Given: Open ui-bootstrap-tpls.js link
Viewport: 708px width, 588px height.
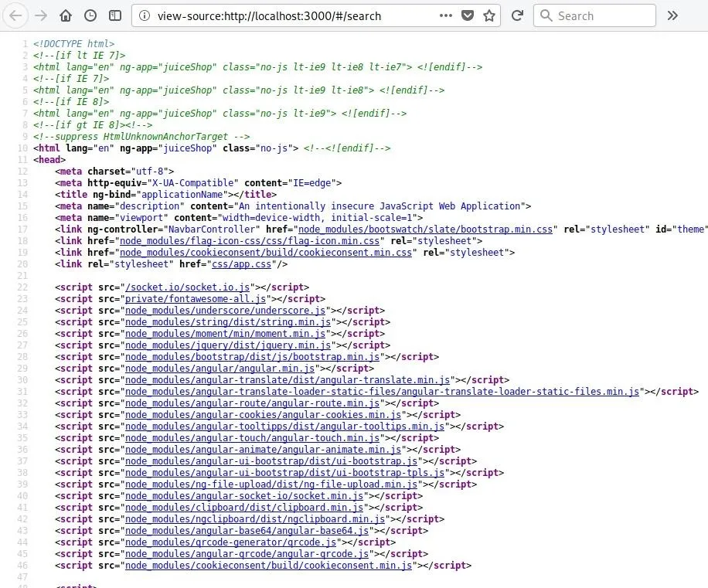Looking at the screenshot, I should pos(285,473).
